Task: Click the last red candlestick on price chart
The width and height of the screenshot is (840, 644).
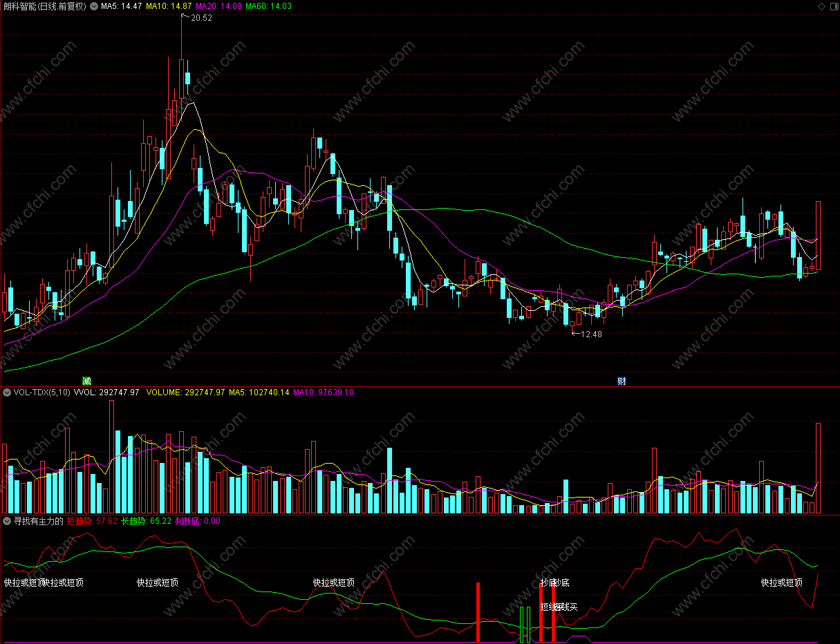Action: [x=819, y=236]
